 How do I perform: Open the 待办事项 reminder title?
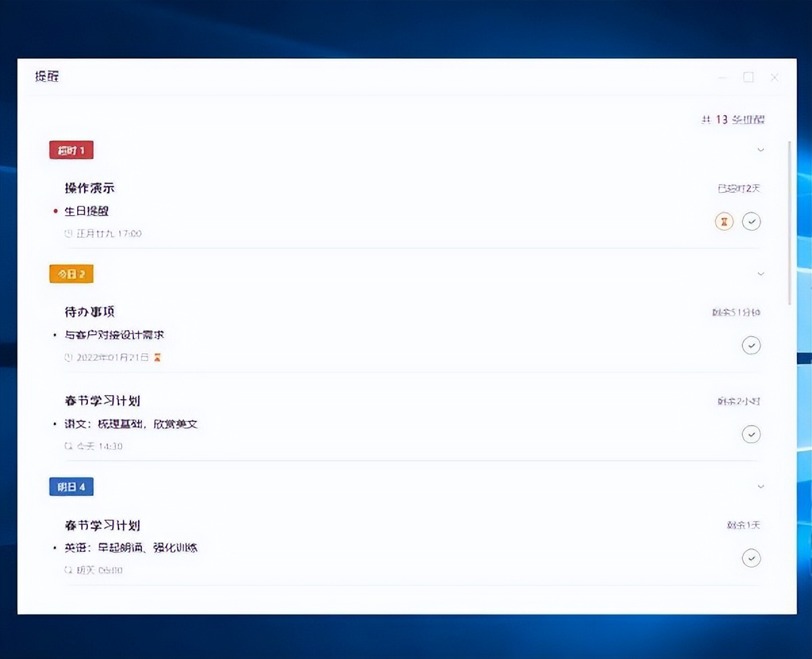pyautogui.click(x=89, y=312)
